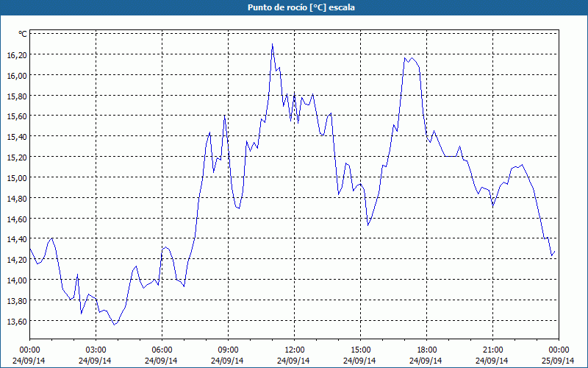Click the 15,60 y-axis value
Screen dimensions: 588x368
[17, 116]
